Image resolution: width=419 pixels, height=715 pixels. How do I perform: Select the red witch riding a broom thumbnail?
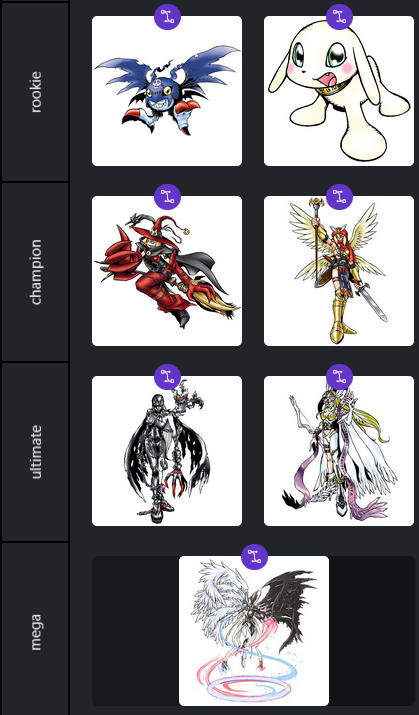pyautogui.click(x=167, y=271)
